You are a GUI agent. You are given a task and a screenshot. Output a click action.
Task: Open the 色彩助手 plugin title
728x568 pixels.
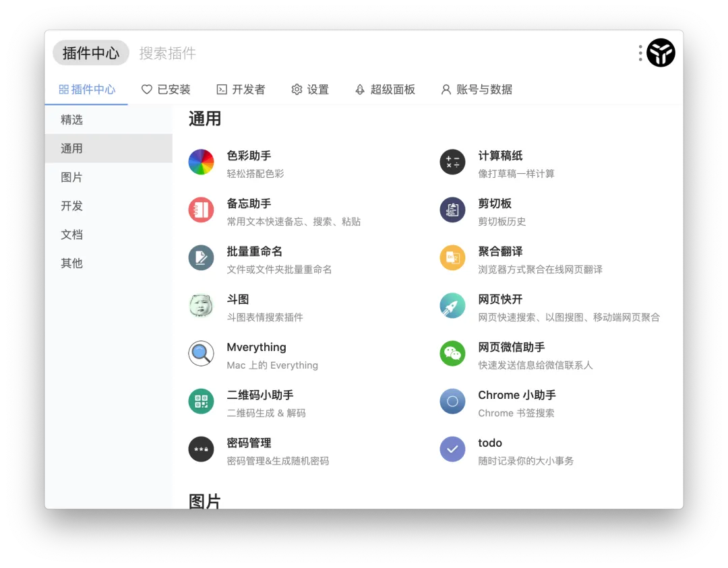coord(249,156)
